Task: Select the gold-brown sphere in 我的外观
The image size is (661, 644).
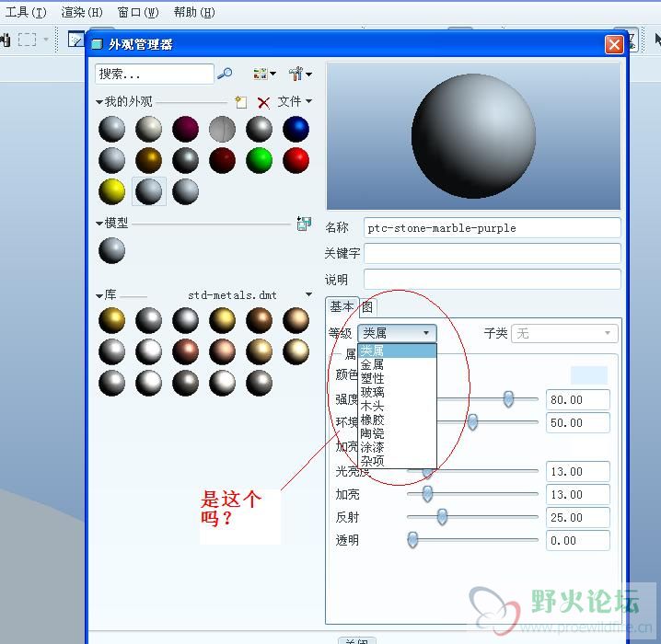Action: [148, 160]
